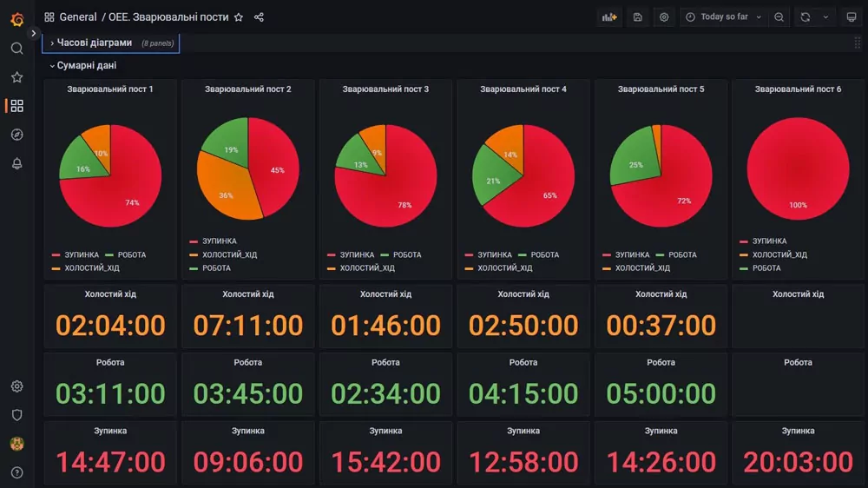The height and width of the screenshot is (488, 868).
Task: Toggle ХОЛОСТИЙ_ХІД legend in post 1
Action: coord(92,267)
